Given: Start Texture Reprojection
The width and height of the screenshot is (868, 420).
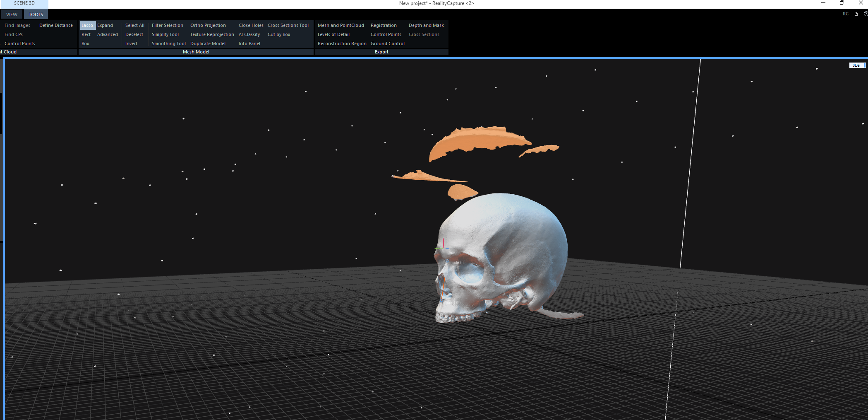Looking at the screenshot, I should pyautogui.click(x=212, y=34).
